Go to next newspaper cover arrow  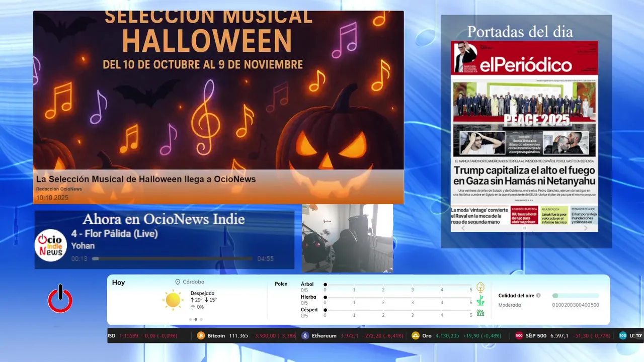click(586, 228)
